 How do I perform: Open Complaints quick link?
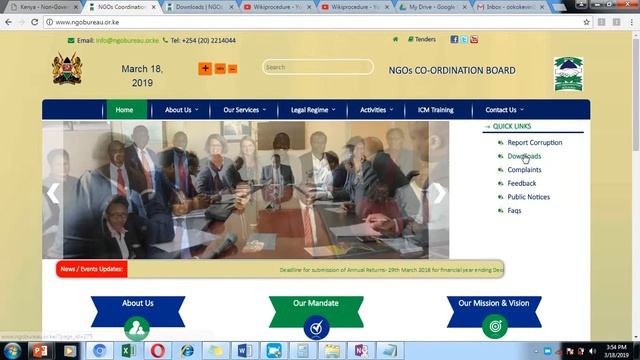524,170
